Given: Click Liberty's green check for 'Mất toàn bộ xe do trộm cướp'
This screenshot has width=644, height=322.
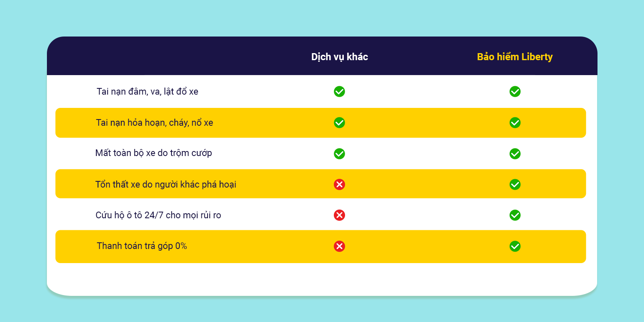Looking at the screenshot, I should 515,154.
